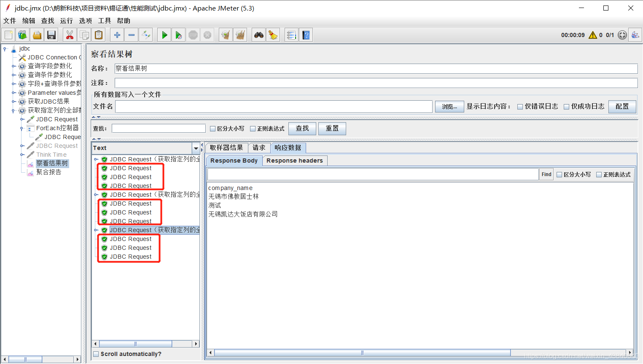Select the JDBC Connection Configuration element
Image resolution: width=643 pixels, height=364 pixels.
click(50, 57)
